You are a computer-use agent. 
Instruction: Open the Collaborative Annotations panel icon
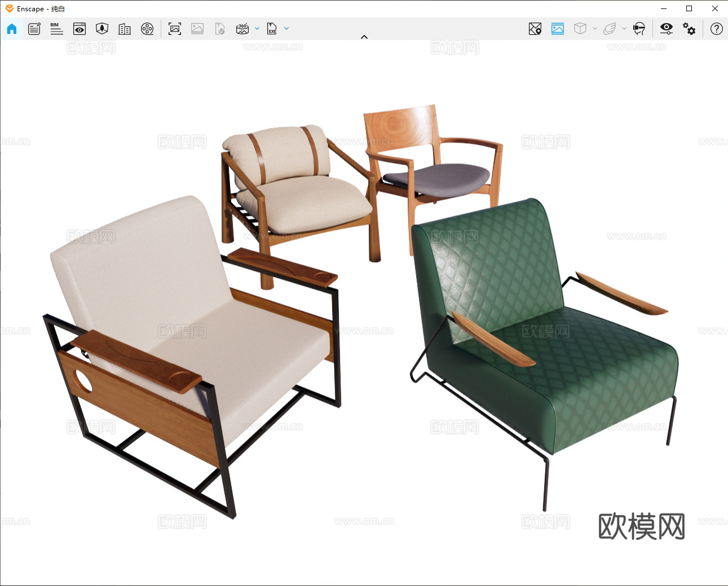(x=34, y=29)
